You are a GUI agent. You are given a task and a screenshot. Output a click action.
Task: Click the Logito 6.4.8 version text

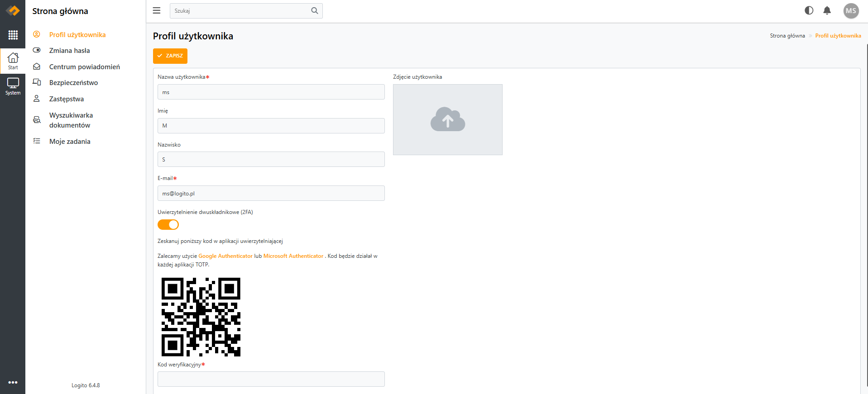tap(86, 385)
